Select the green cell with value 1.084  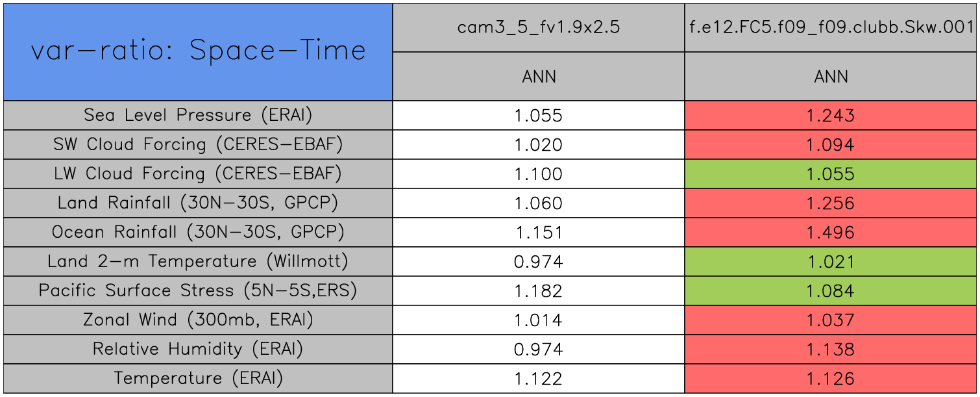tap(831, 291)
